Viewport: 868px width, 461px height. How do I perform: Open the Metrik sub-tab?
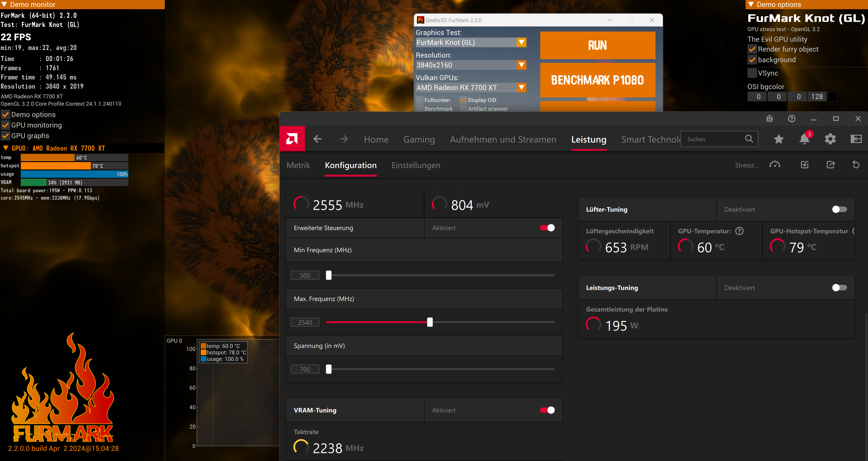(x=298, y=165)
